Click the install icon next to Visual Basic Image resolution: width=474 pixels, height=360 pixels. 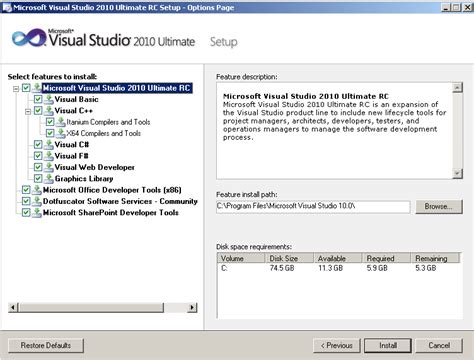click(x=49, y=99)
